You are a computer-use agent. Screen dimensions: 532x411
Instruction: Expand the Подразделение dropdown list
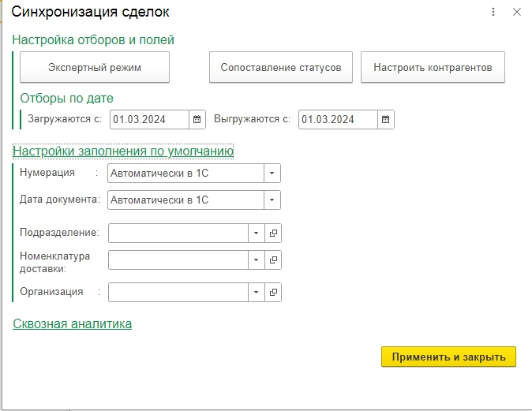tap(257, 234)
